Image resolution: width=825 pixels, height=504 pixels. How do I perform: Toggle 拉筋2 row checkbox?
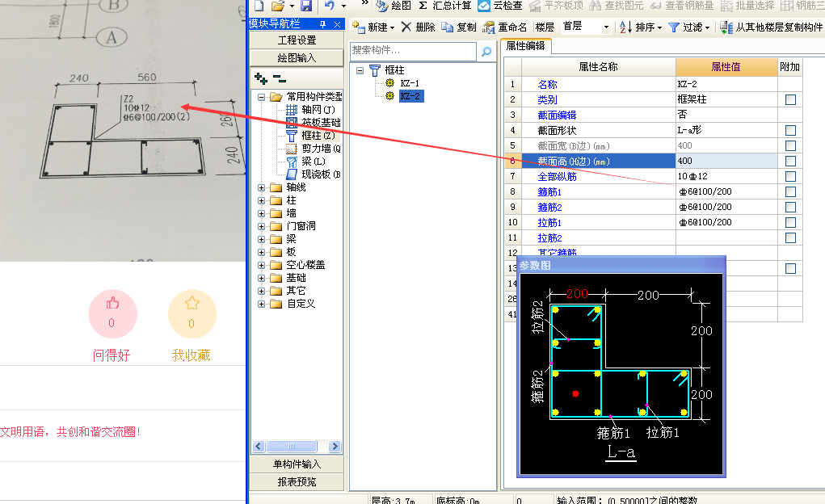click(x=790, y=237)
